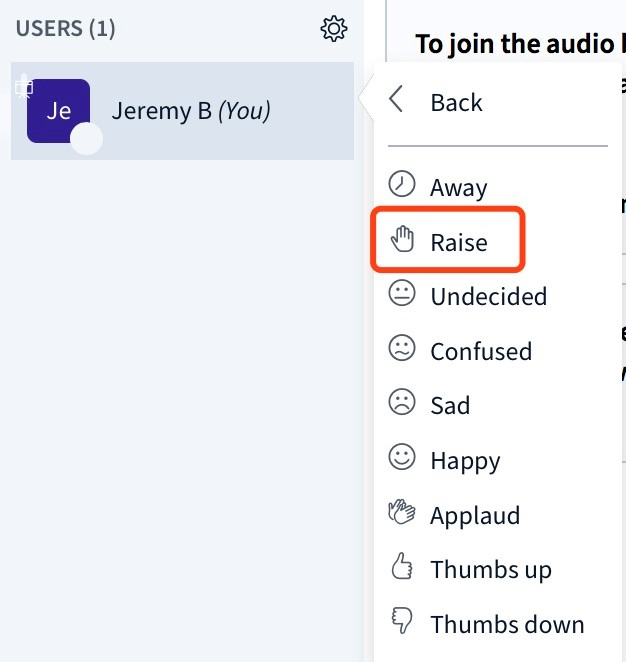Screen dimensions: 626x662
Task: Click the neutral face Undecided icon
Action: point(402,296)
